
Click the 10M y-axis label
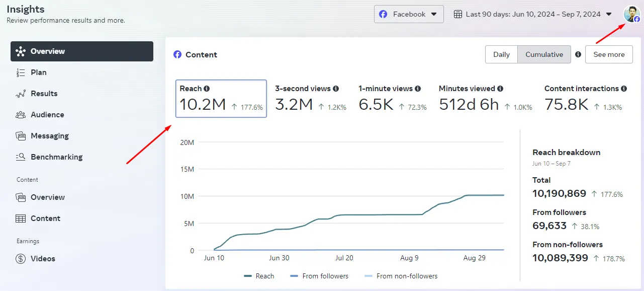coord(187,196)
